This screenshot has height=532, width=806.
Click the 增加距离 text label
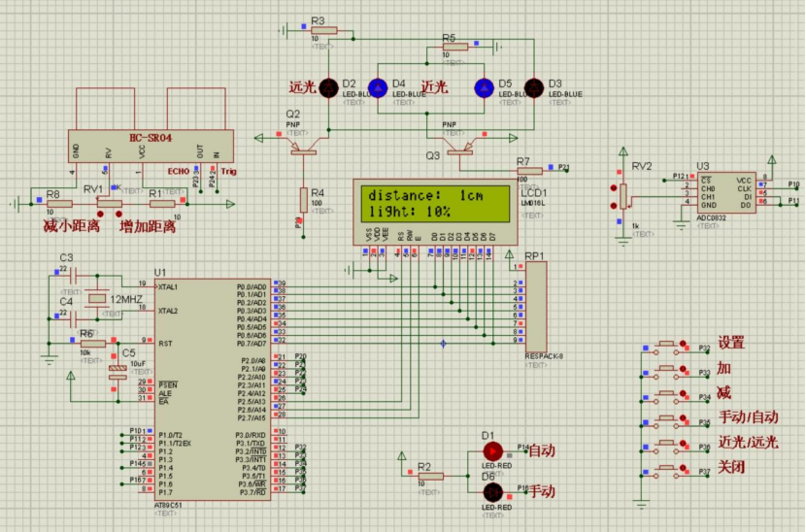(148, 226)
